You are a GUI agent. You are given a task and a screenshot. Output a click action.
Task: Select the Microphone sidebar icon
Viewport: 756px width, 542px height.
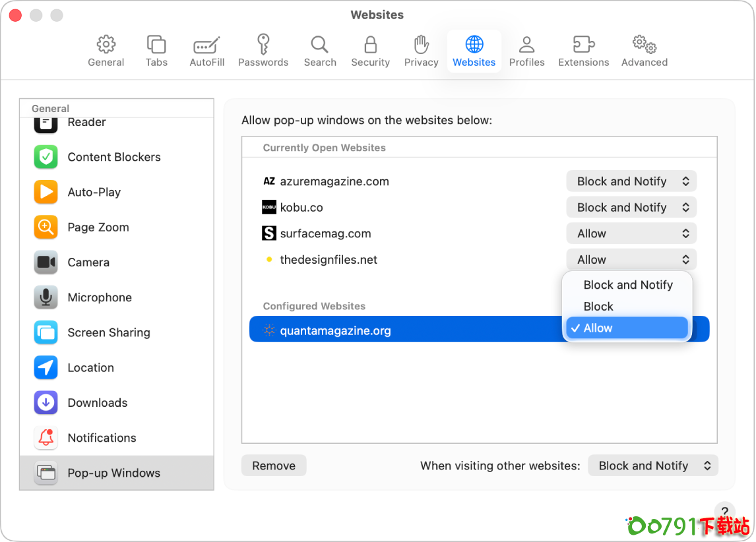click(46, 297)
